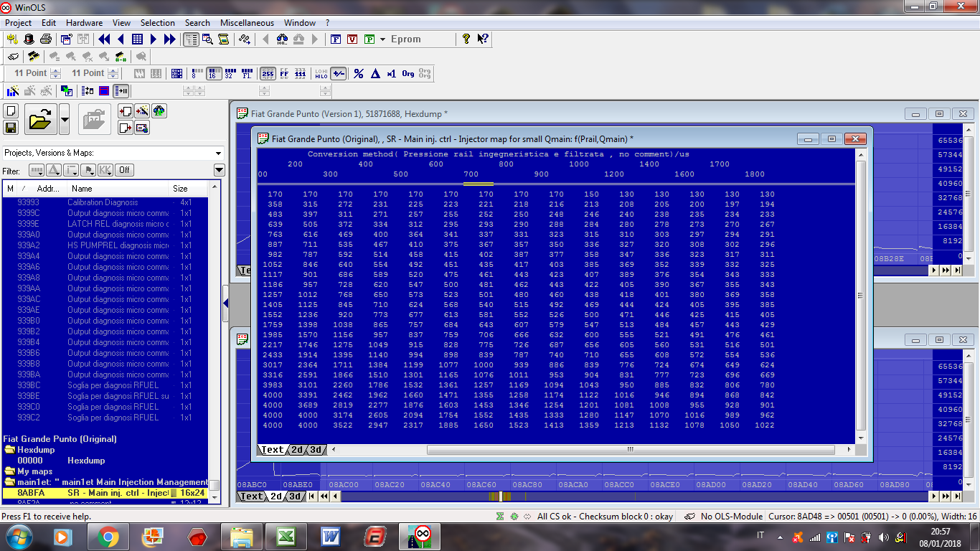Screen dimensions: 980x551
Task: Click the email envelope globe icon
Action: [142, 128]
